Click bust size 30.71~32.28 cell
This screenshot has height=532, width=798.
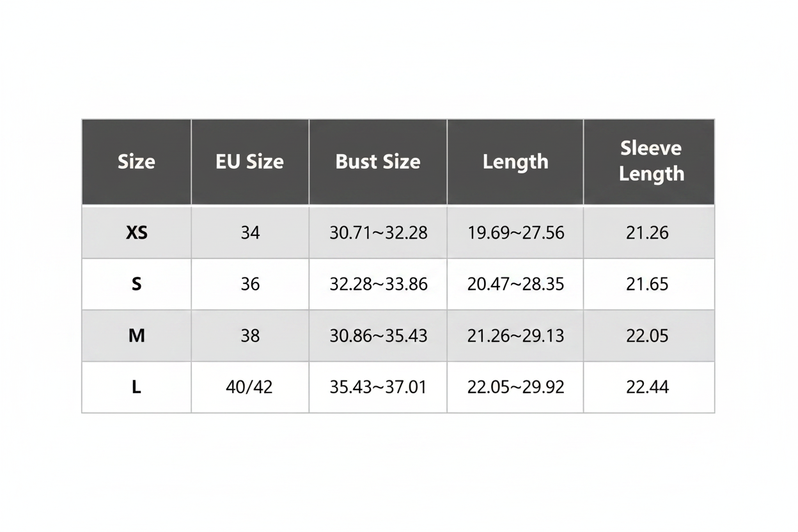[x=378, y=232]
